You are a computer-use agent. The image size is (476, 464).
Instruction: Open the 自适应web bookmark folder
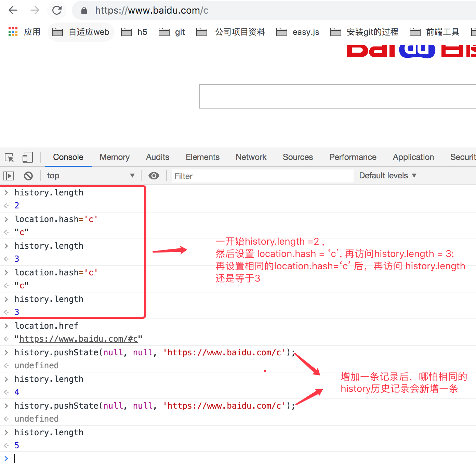pyautogui.click(x=81, y=32)
